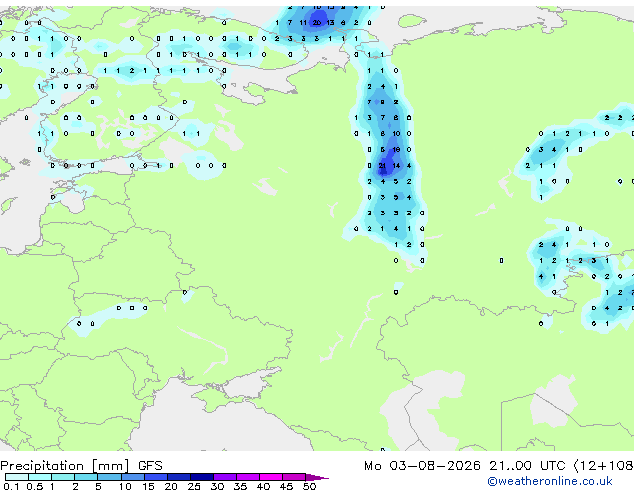Viewport: 634px width, 490px height.
Task: Click the '40' legend scale label
Action: click(x=263, y=486)
